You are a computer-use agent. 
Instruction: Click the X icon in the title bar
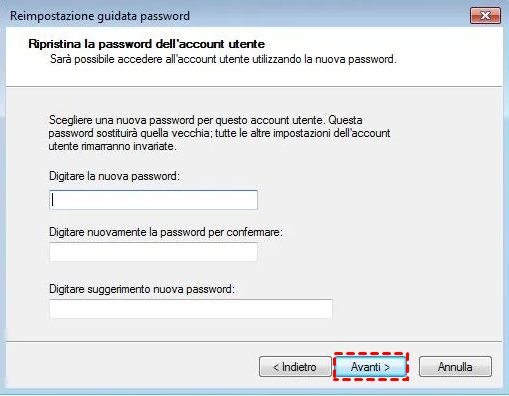(x=486, y=16)
